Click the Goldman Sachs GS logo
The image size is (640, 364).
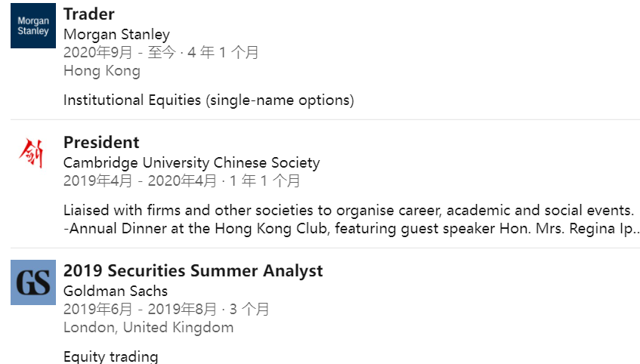pyautogui.click(x=33, y=282)
